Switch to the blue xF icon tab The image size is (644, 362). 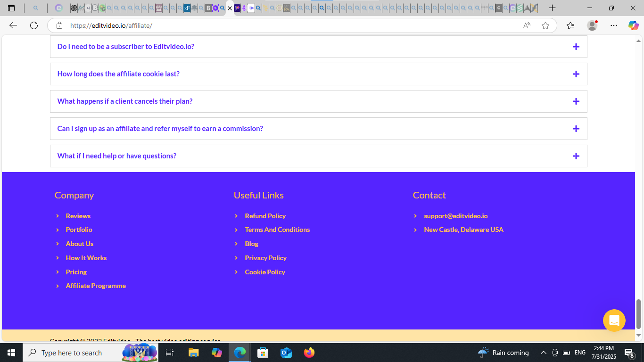point(187,8)
